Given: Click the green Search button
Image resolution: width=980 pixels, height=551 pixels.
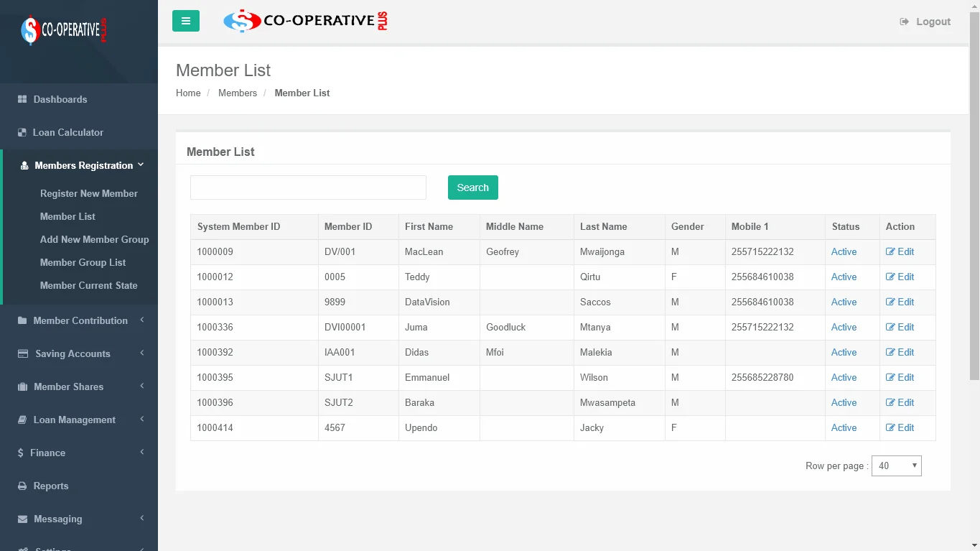Looking at the screenshot, I should pos(473,187).
